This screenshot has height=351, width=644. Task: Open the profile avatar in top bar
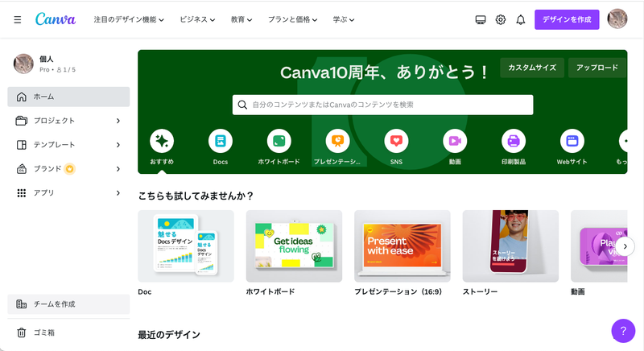point(617,19)
